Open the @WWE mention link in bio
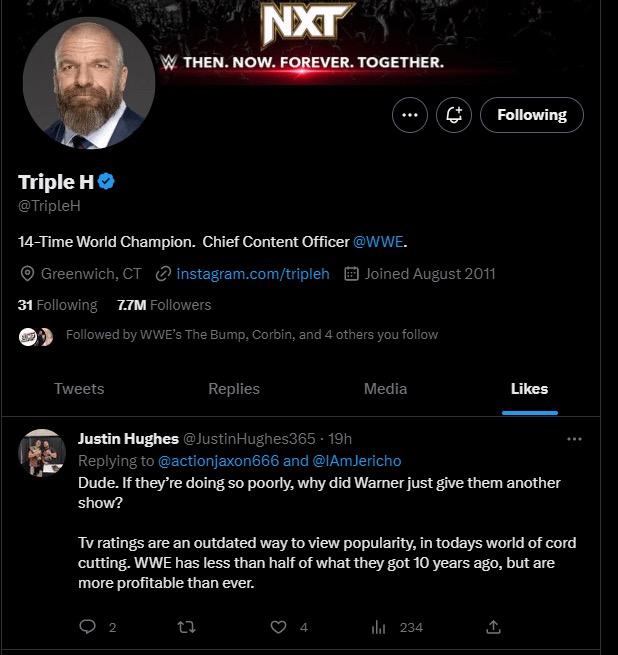618x655 pixels. 378,242
